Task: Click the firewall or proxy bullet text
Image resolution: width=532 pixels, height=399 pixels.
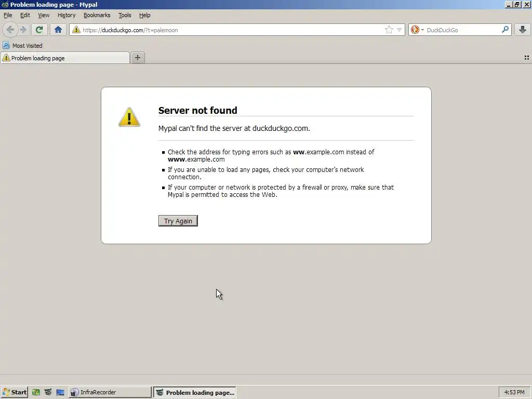Action: point(281,191)
